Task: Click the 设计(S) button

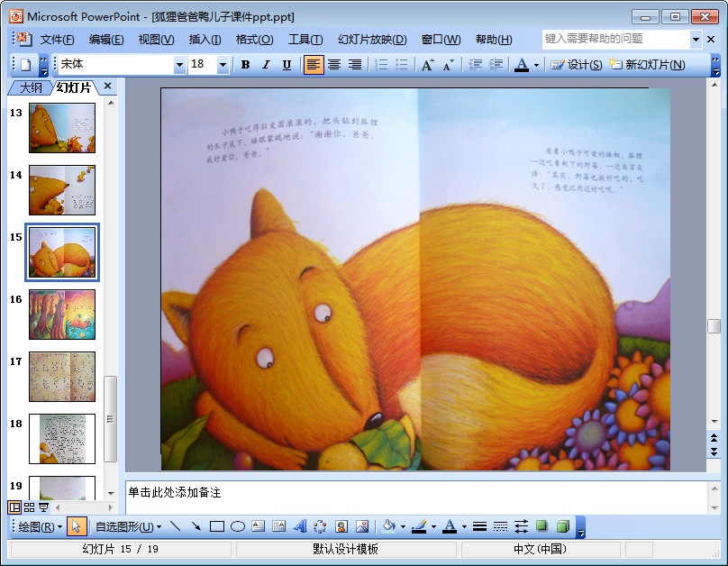Action: 577,65
